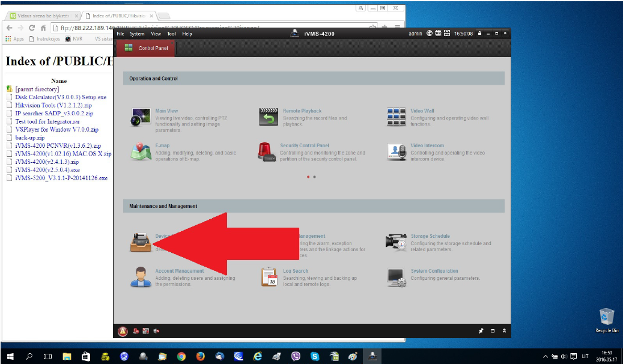Open the Help menu in iVMS-4200
Image resolution: width=623 pixels, height=364 pixels.
click(x=187, y=34)
